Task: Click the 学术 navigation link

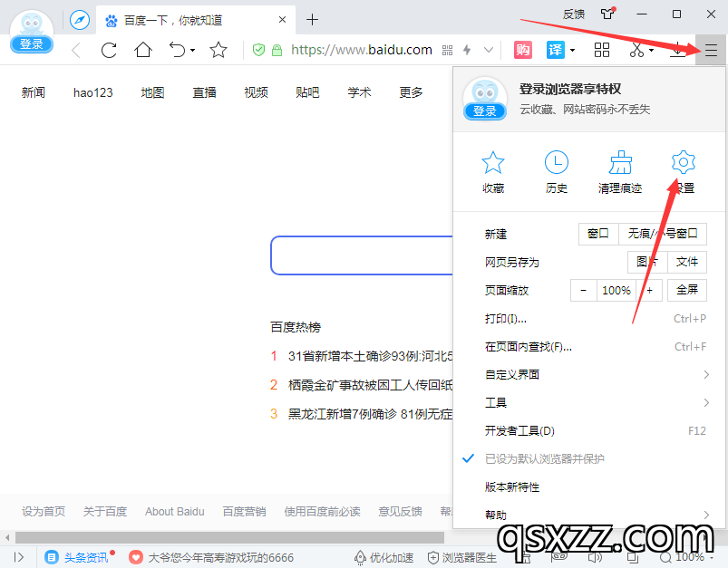Action: click(x=359, y=92)
